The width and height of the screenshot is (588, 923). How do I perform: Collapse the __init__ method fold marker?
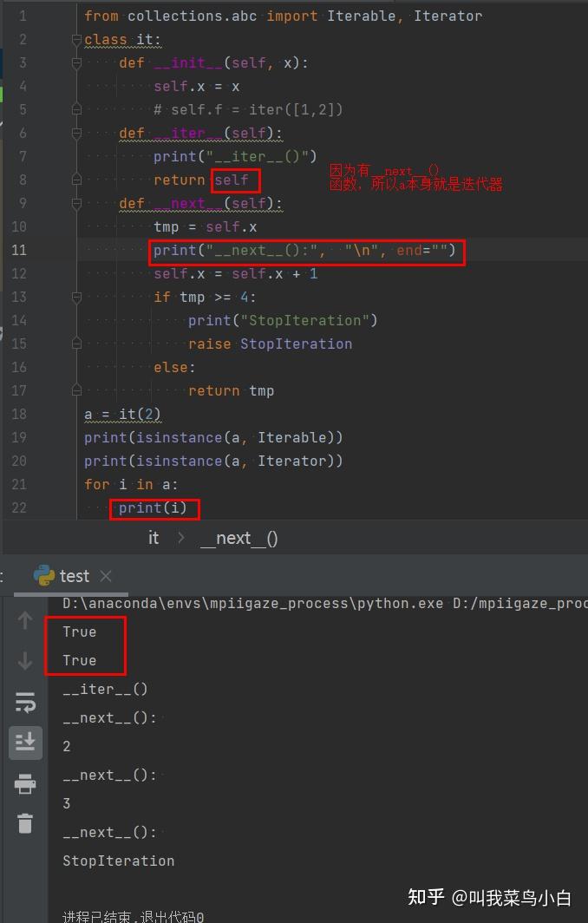[76, 63]
